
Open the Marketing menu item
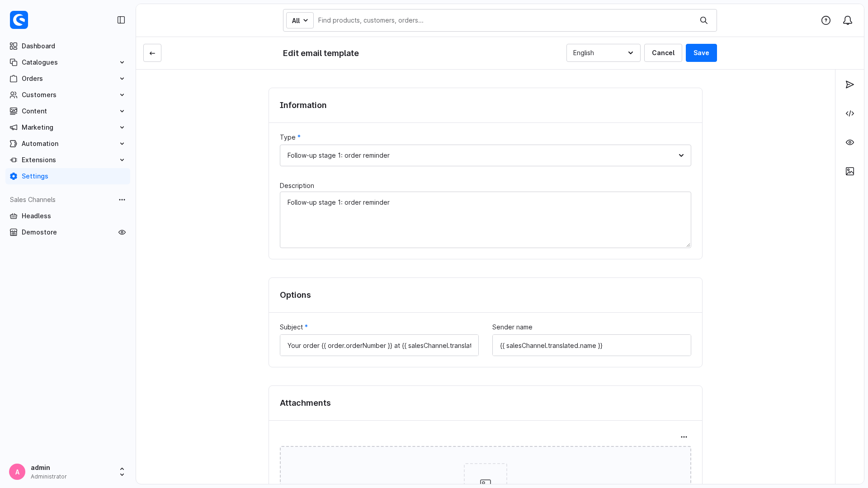(68, 127)
